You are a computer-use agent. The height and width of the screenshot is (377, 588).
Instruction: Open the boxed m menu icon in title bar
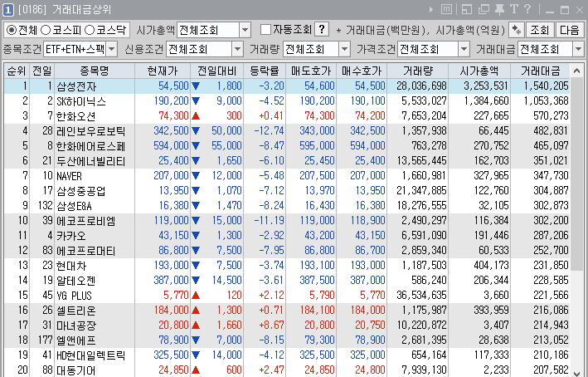(446, 9)
